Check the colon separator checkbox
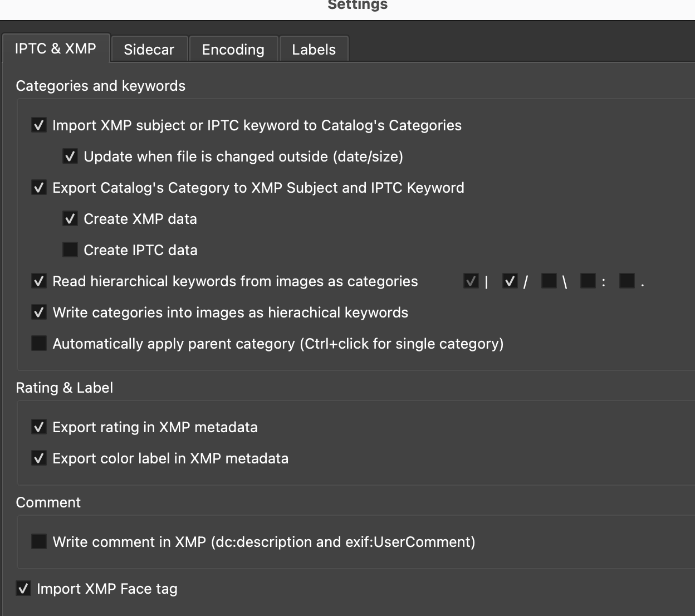The height and width of the screenshot is (616, 695). (588, 281)
